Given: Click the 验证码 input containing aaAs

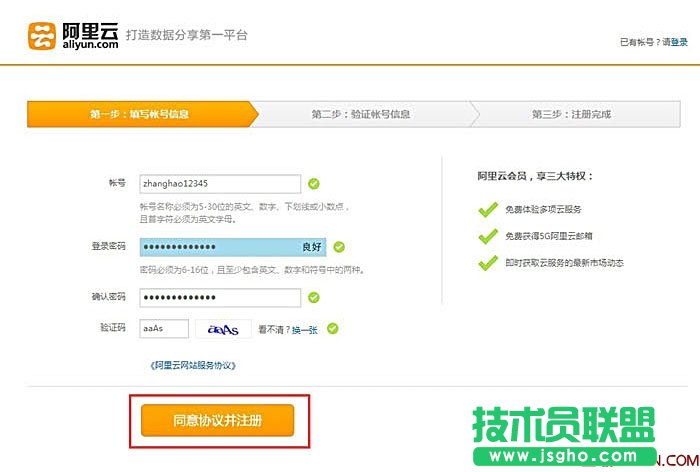Looking at the screenshot, I should point(164,328).
